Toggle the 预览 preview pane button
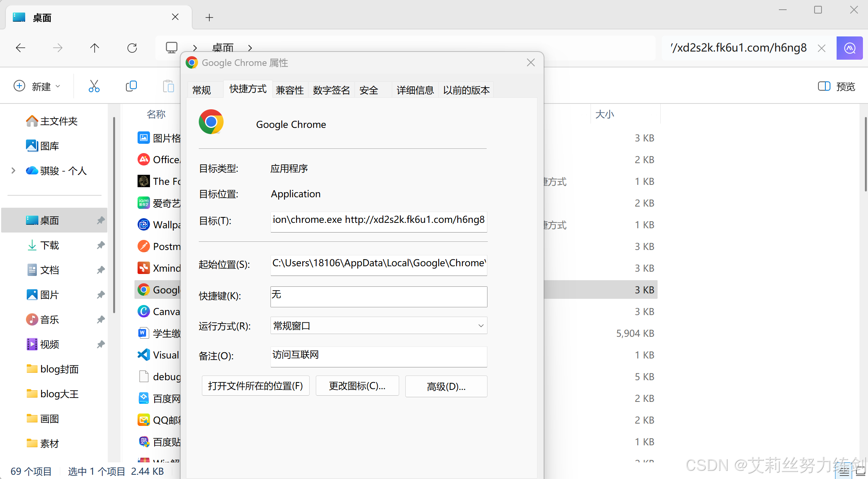The width and height of the screenshot is (868, 479). [836, 86]
